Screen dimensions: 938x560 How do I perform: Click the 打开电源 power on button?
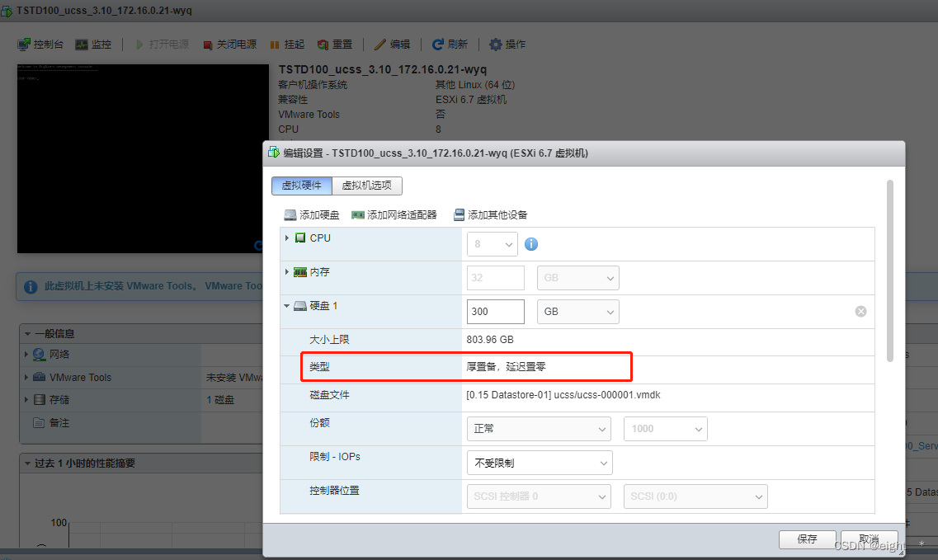pyautogui.click(x=163, y=45)
